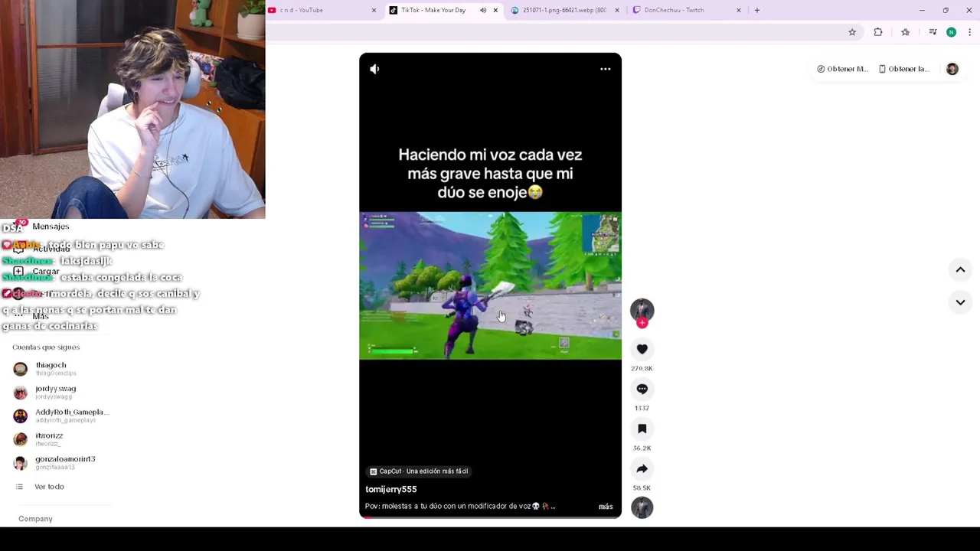Open the three-dot options on the video
Viewport: 980px width, 551px height.
point(605,69)
